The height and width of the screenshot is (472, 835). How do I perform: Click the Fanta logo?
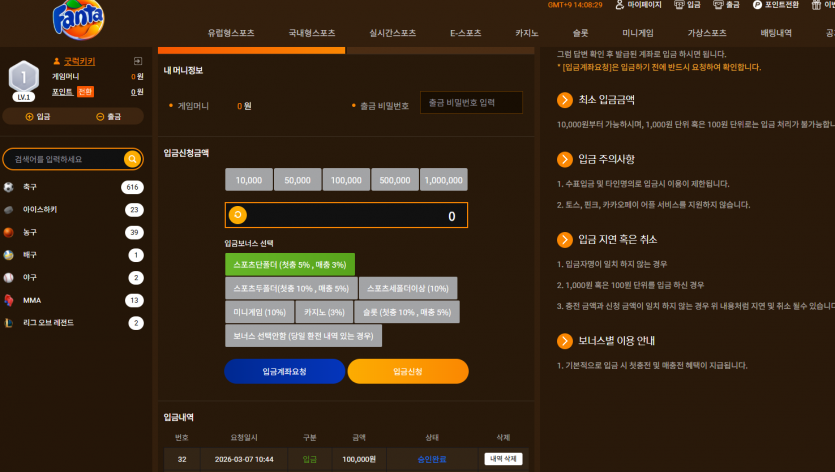pos(78,19)
